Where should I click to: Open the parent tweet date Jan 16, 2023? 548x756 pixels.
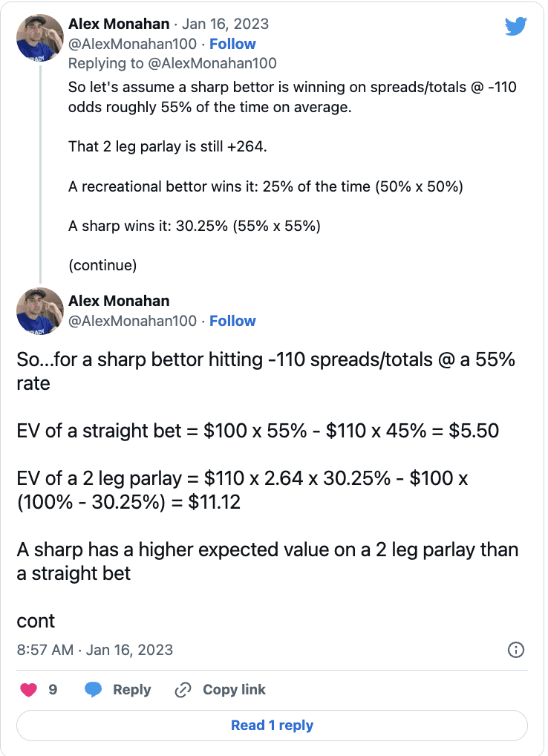225,24
